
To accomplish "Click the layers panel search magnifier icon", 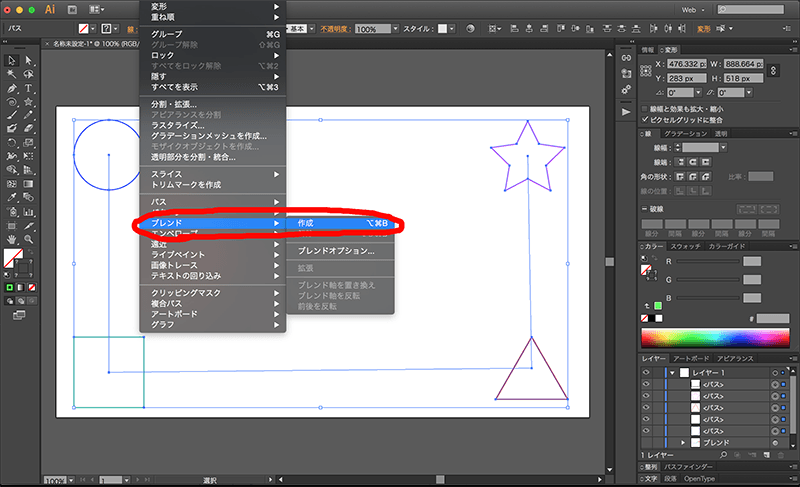I will tap(723, 454).
